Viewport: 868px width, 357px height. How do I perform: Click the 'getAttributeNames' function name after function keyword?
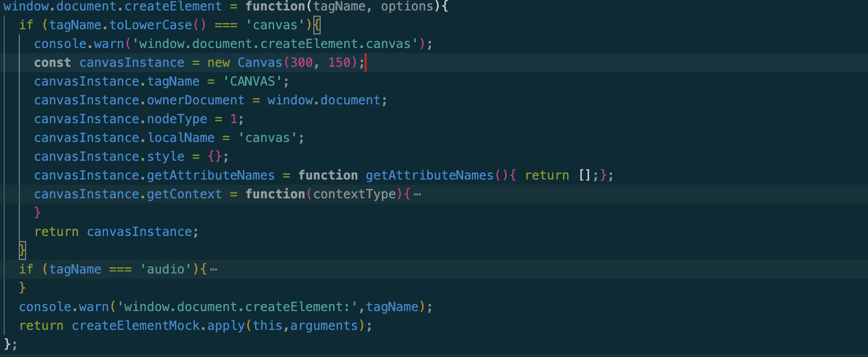pos(429,175)
